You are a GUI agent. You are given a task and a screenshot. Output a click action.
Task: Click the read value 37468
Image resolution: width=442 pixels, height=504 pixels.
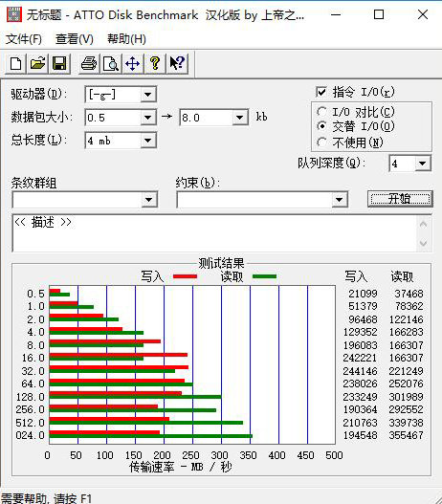coord(409,294)
